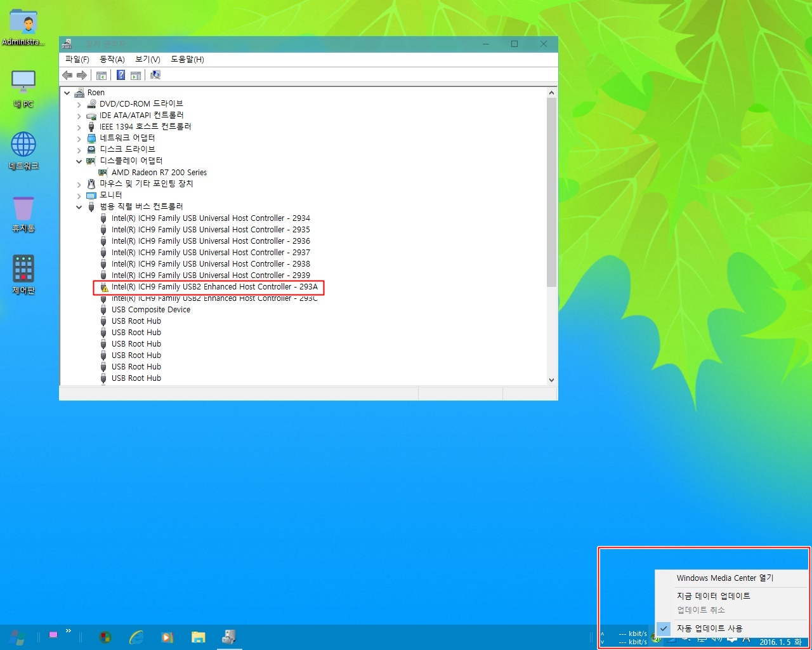The image size is (812, 650).
Task: Click the device tree scrollbar down arrow
Action: coord(551,380)
